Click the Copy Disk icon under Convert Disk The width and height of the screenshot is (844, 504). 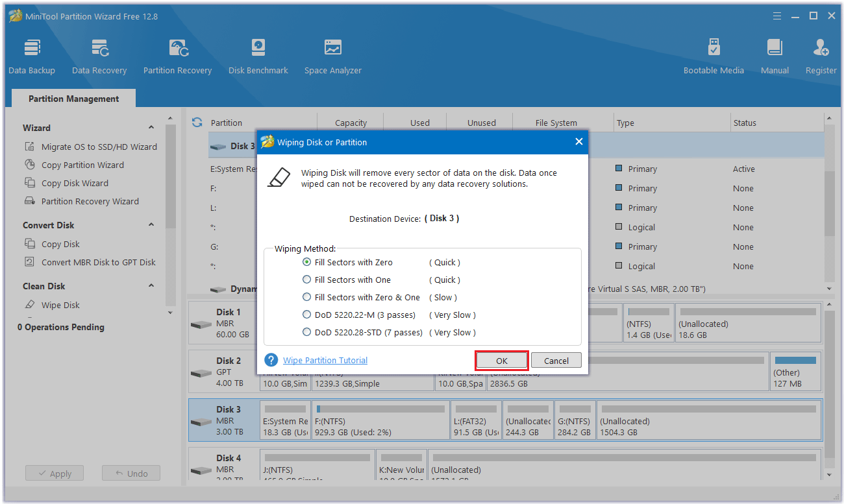30,244
